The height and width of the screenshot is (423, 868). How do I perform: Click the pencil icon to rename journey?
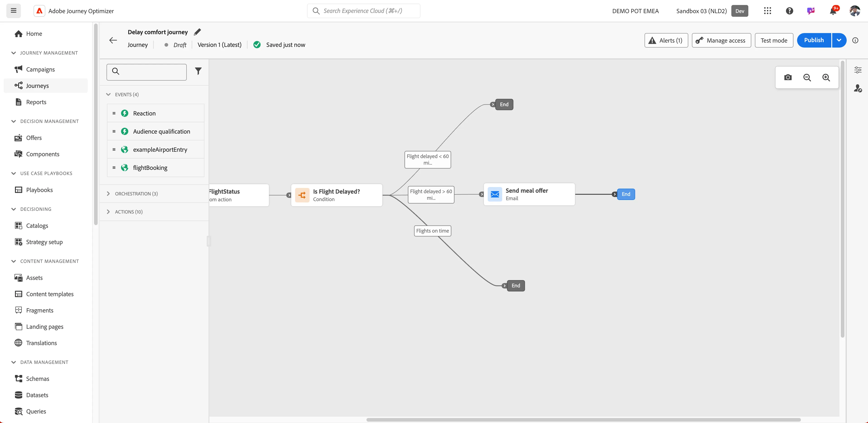coord(197,32)
